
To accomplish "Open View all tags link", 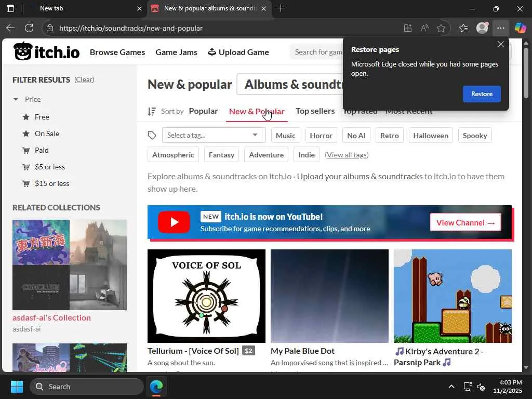I will (x=347, y=155).
